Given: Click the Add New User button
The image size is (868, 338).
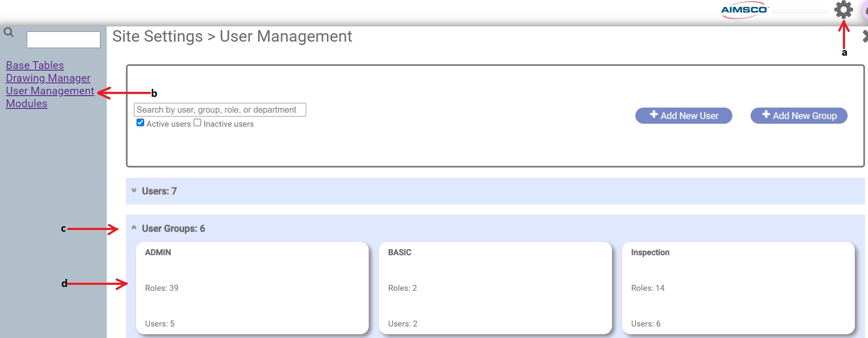Looking at the screenshot, I should tap(683, 116).
